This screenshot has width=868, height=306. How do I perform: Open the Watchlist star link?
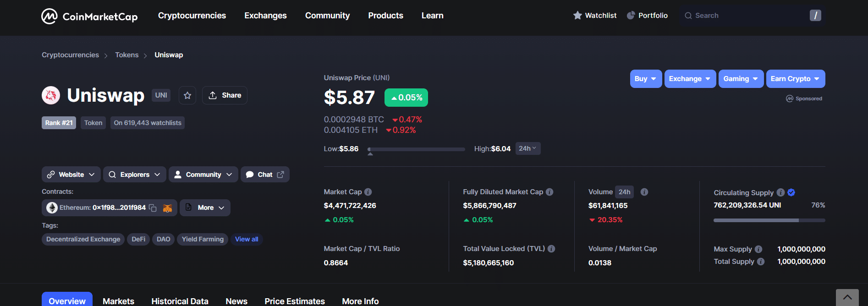click(595, 16)
